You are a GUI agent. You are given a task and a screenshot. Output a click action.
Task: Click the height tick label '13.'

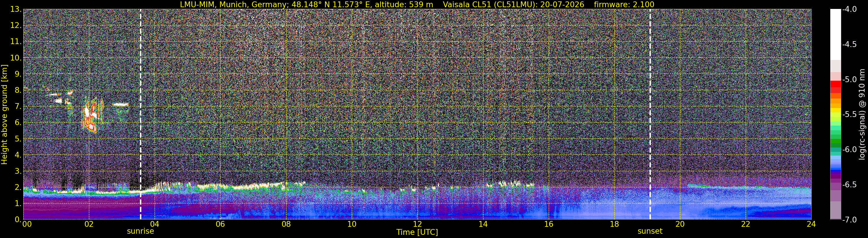[x=16, y=10]
